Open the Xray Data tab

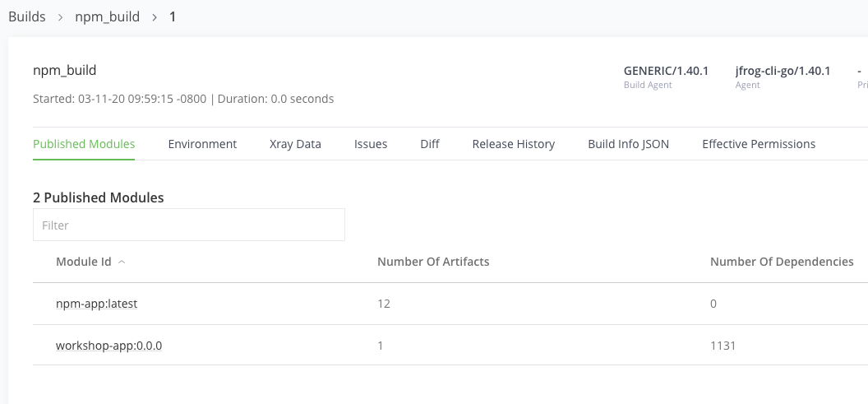tap(295, 144)
